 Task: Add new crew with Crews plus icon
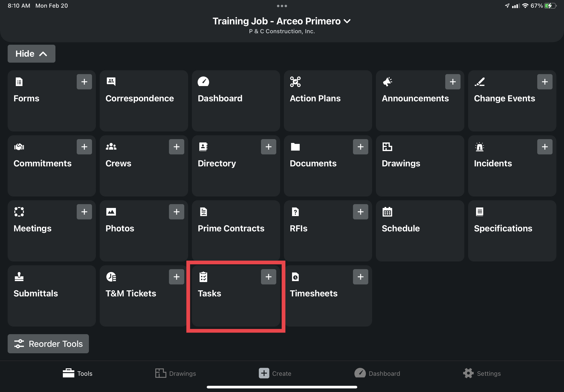pyautogui.click(x=176, y=147)
